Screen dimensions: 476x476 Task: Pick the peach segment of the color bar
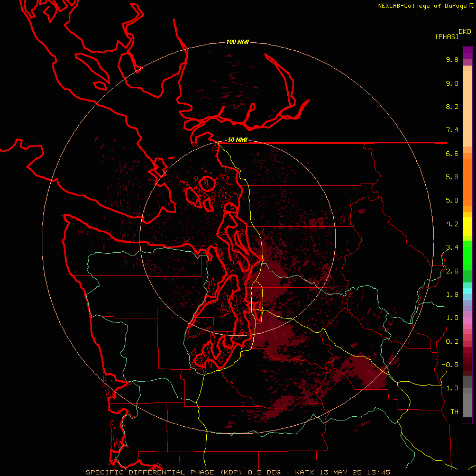pos(467,108)
